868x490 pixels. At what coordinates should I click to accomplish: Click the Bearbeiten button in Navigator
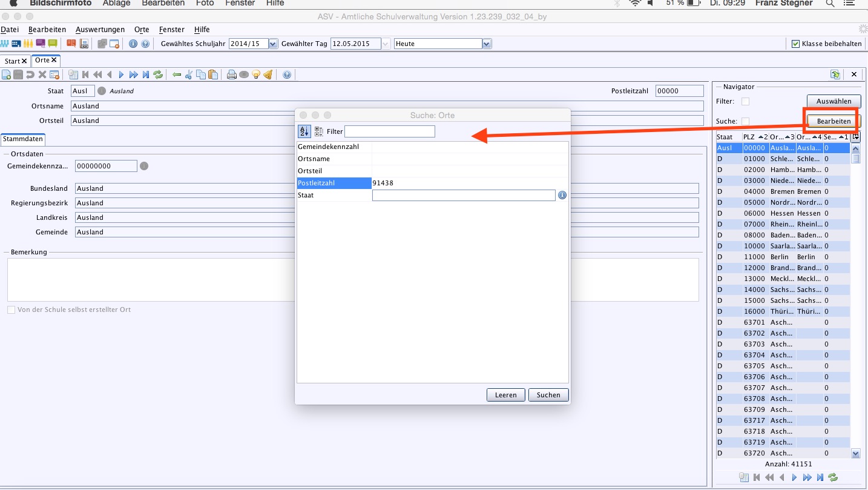pos(833,121)
